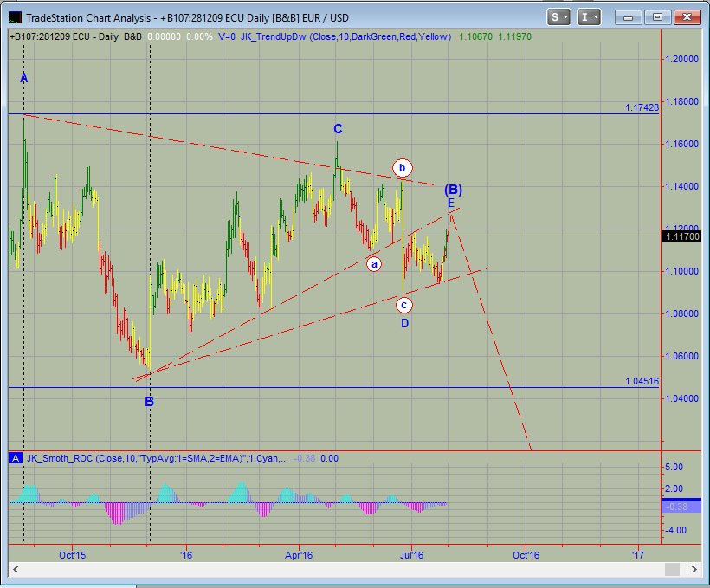Maximize the Chart Analysis window
Screen dimensions: 710x588
pos(657,17)
